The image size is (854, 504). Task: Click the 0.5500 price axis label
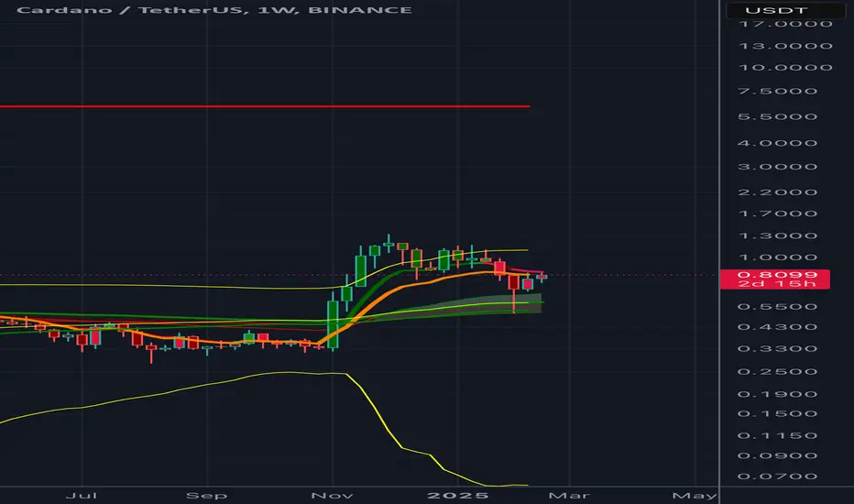click(x=777, y=307)
